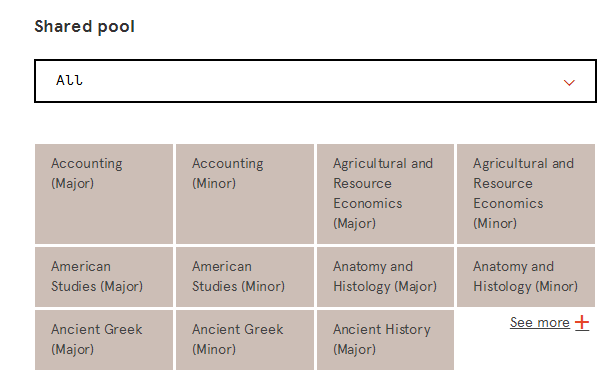Viewport: 614px width, 386px height.
Task: Open Anatomy and Histology (Minor)
Action: point(526,277)
